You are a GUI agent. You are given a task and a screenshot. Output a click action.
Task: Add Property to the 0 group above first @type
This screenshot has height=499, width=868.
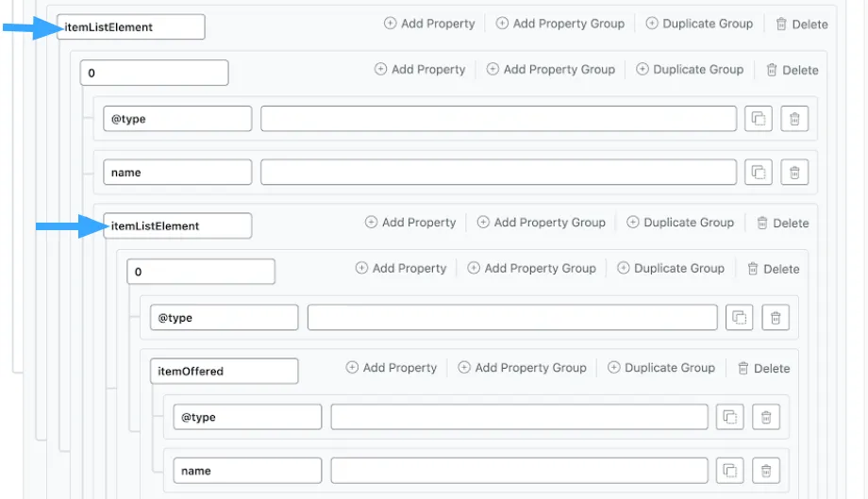click(x=420, y=70)
